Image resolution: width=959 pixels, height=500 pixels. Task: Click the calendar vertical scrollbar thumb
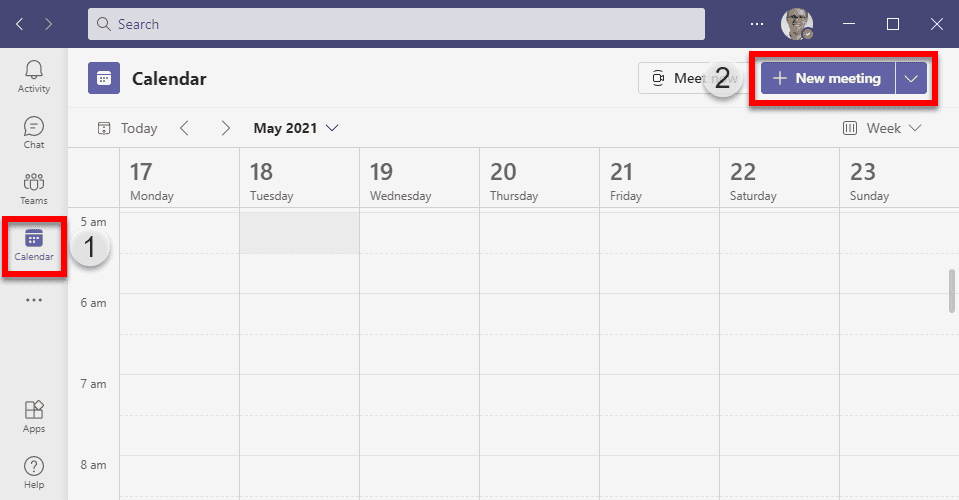(952, 291)
